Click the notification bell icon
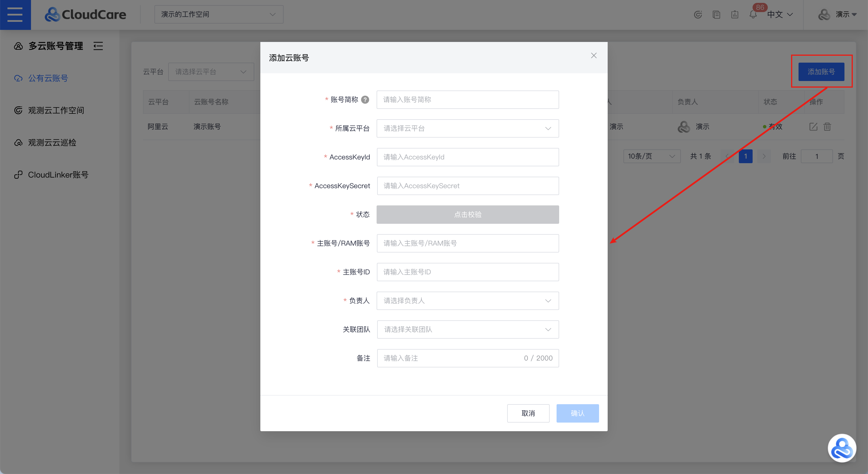 point(753,15)
